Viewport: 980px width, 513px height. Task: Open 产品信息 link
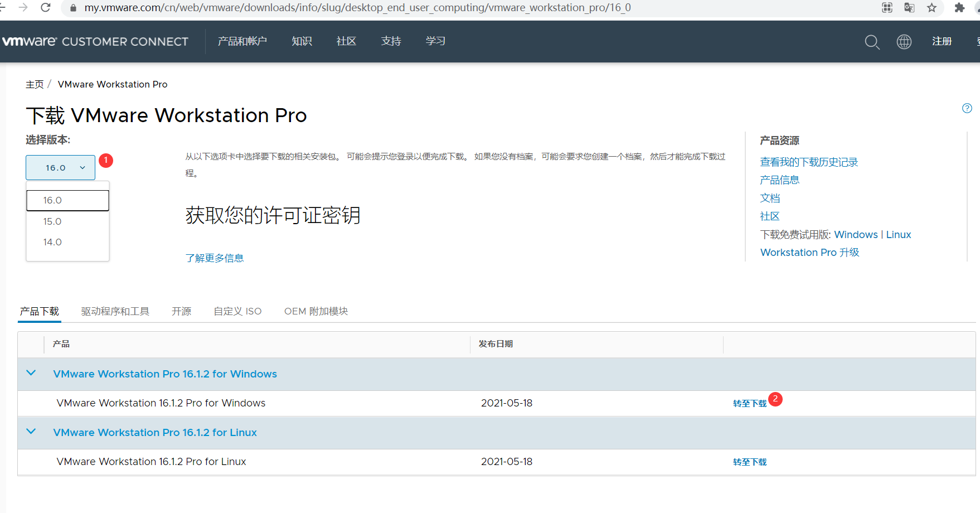tap(780, 180)
